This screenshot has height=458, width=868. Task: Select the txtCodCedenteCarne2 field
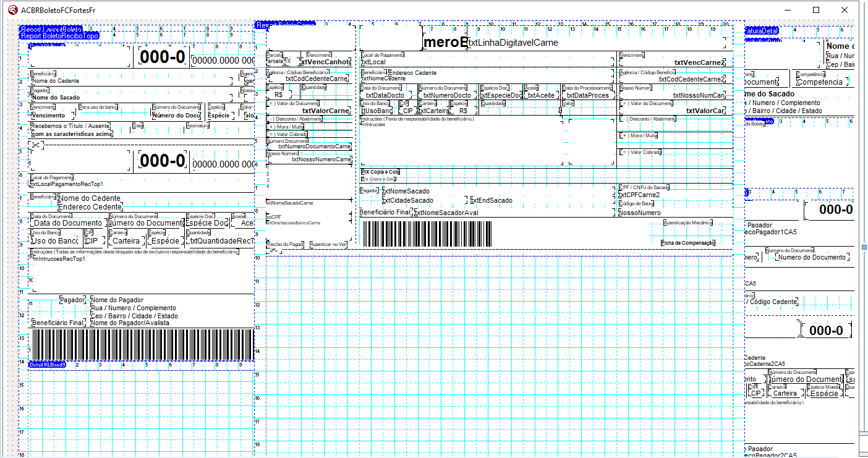click(691, 79)
